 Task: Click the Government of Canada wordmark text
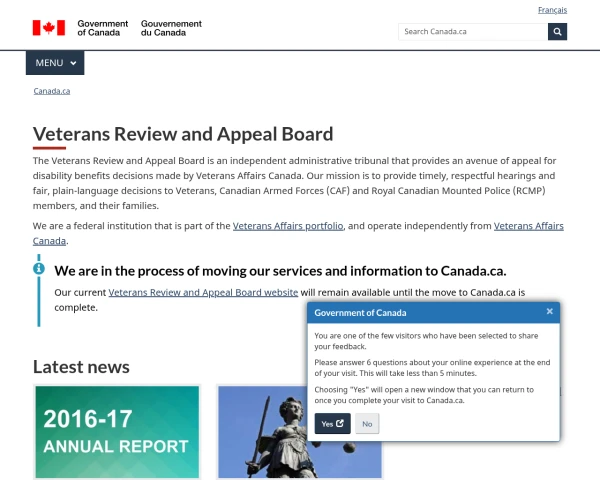(x=103, y=28)
